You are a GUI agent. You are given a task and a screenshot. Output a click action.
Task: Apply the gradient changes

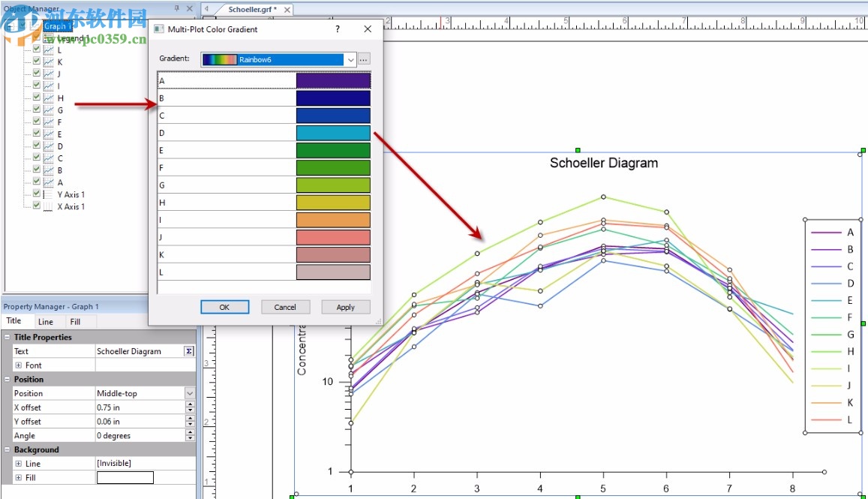click(345, 306)
